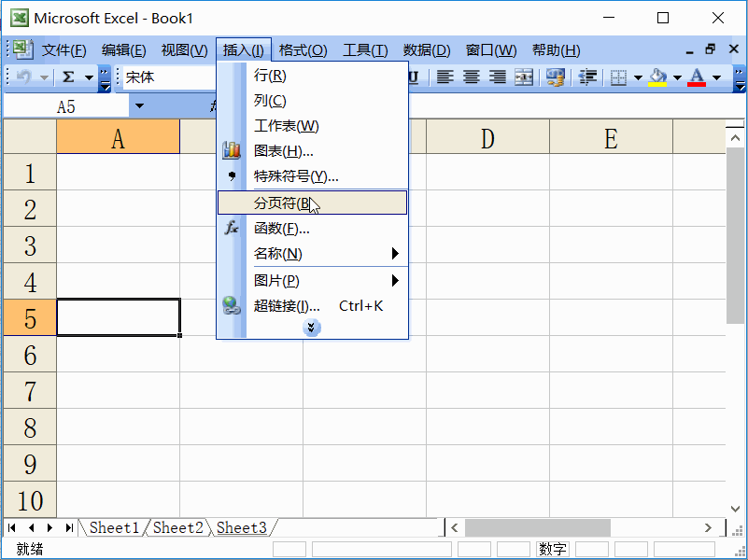This screenshot has width=748, height=560.
Task: Open the Borders dropdown arrow
Action: [638, 77]
